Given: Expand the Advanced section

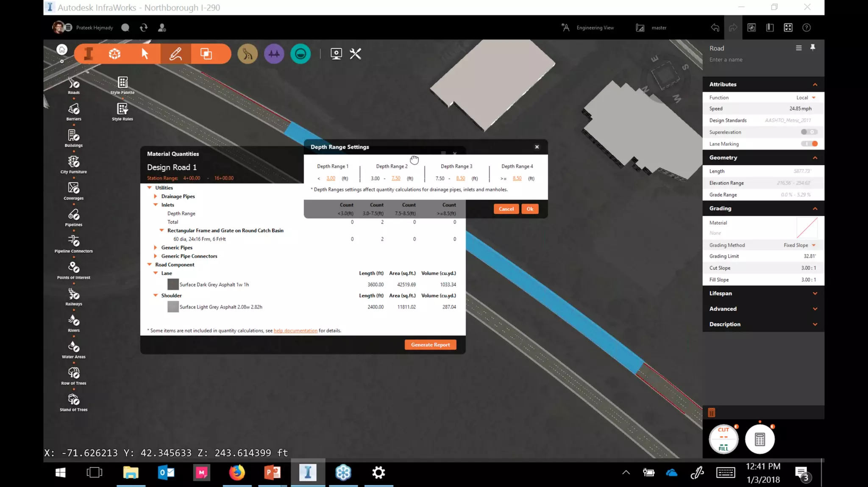Looking at the screenshot, I should (x=815, y=309).
